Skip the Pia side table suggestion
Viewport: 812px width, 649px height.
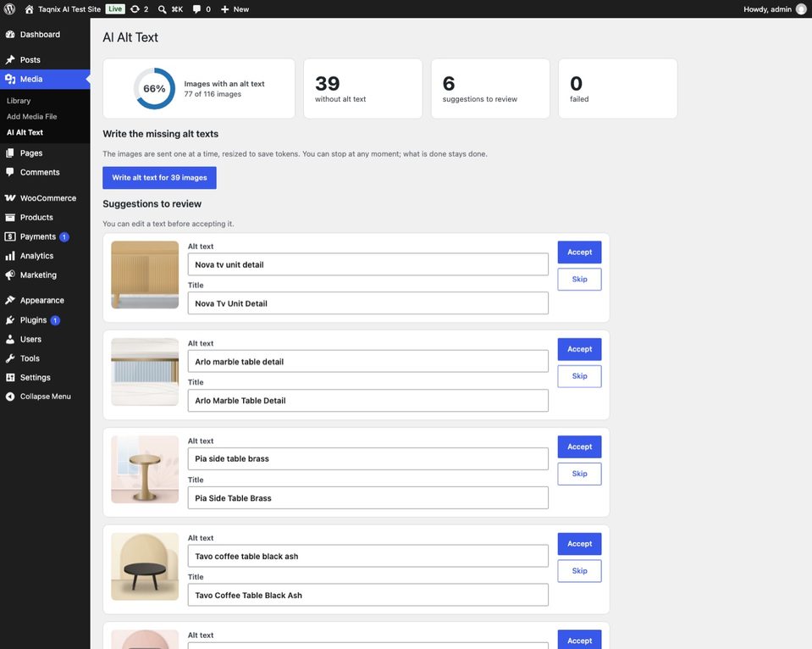coord(579,474)
